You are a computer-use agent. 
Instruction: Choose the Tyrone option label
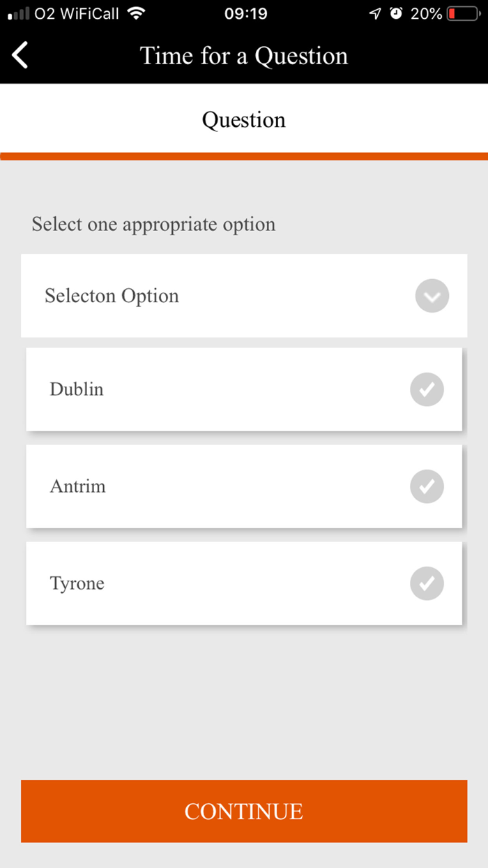click(77, 583)
